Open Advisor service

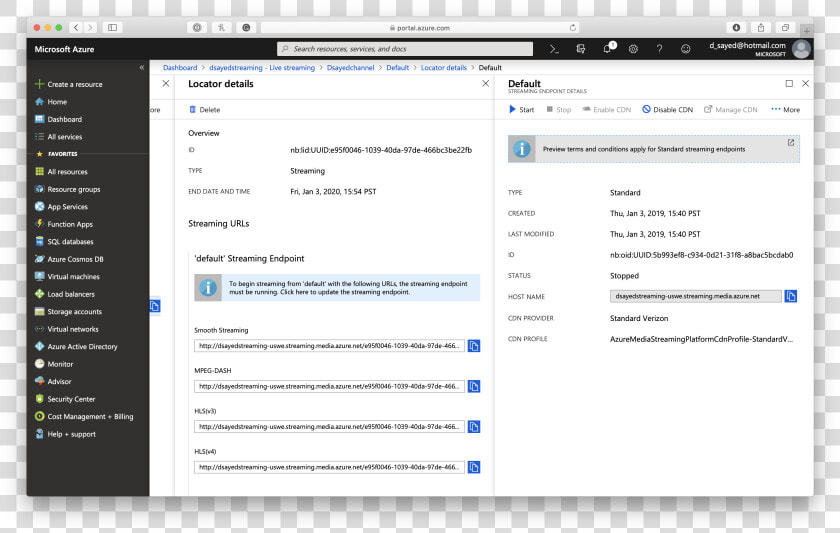point(53,381)
